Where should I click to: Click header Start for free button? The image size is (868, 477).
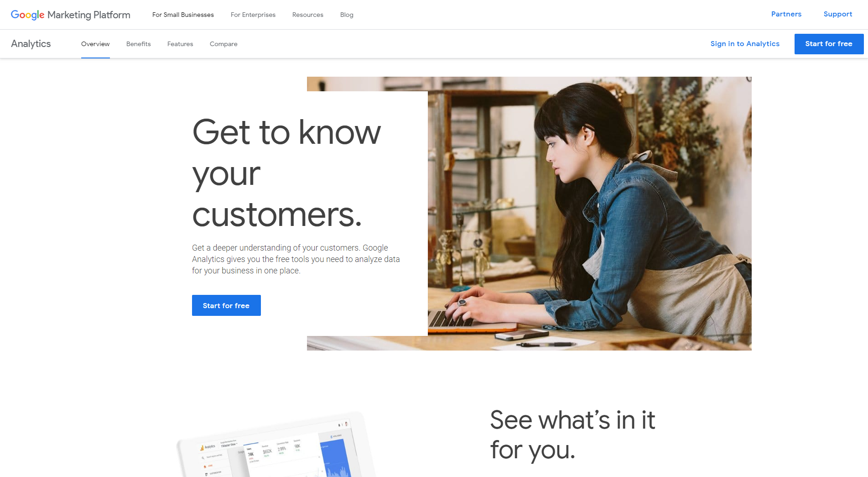click(829, 44)
